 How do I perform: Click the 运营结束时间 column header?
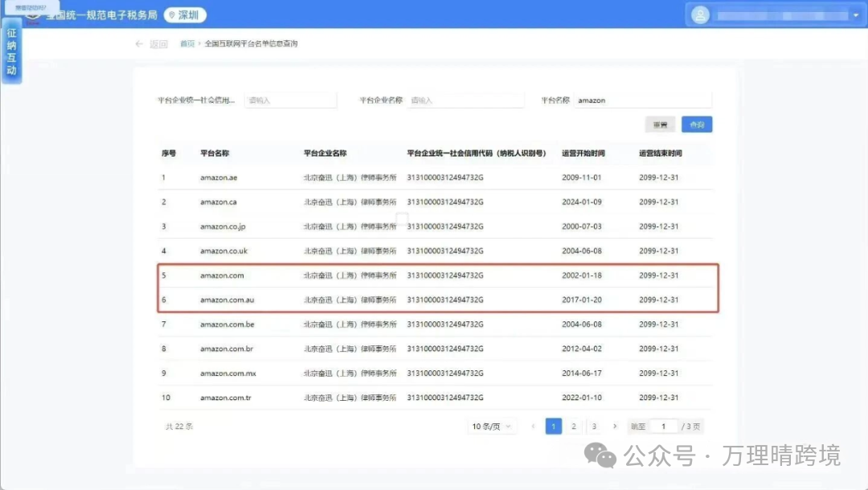661,153
